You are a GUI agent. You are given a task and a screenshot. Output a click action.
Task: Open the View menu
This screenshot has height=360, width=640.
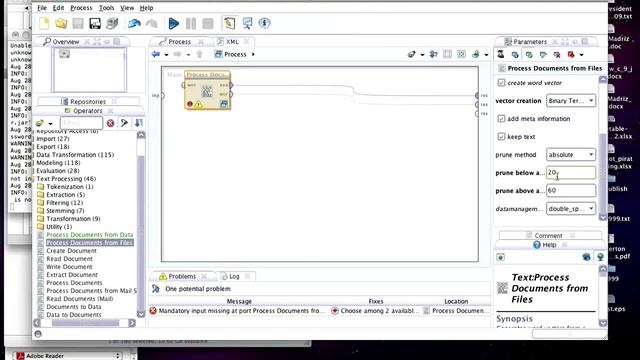[127, 8]
